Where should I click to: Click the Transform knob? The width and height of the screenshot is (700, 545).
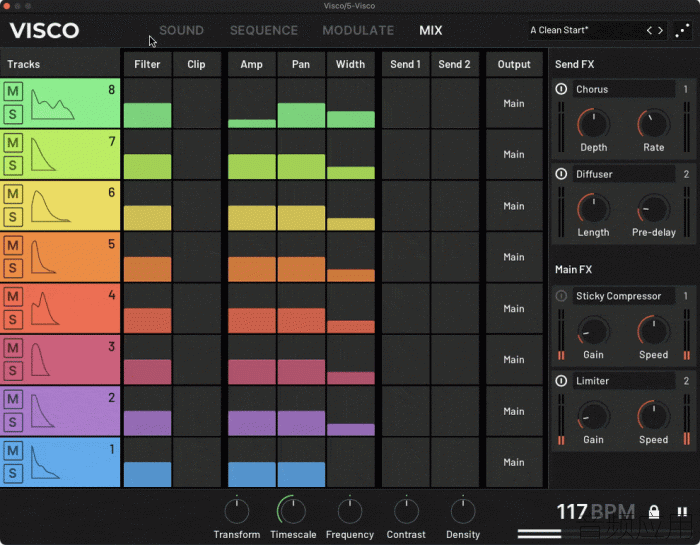pyautogui.click(x=237, y=511)
